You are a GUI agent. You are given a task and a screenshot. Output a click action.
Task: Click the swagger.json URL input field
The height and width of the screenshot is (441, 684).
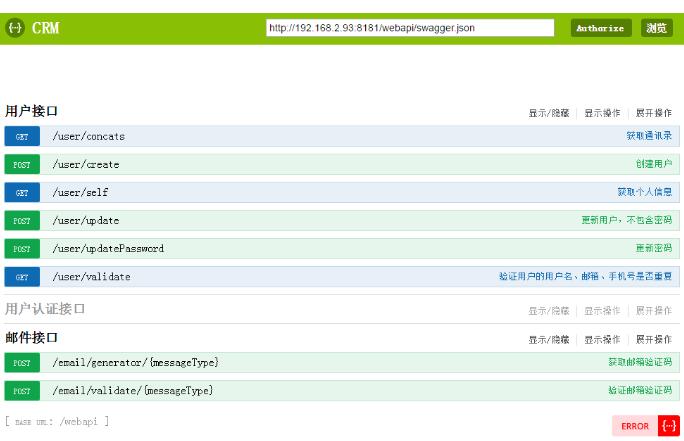point(410,28)
